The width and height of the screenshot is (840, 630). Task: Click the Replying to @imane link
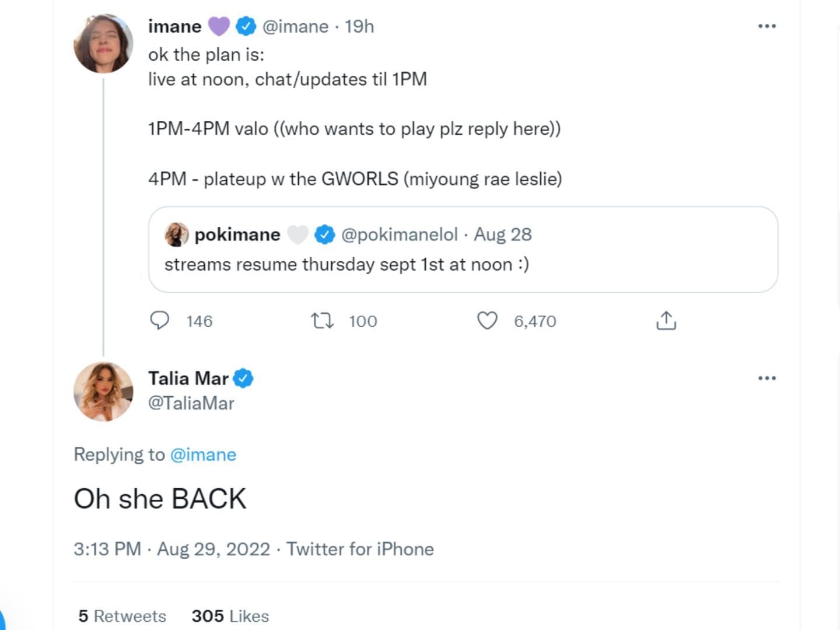pos(204,454)
